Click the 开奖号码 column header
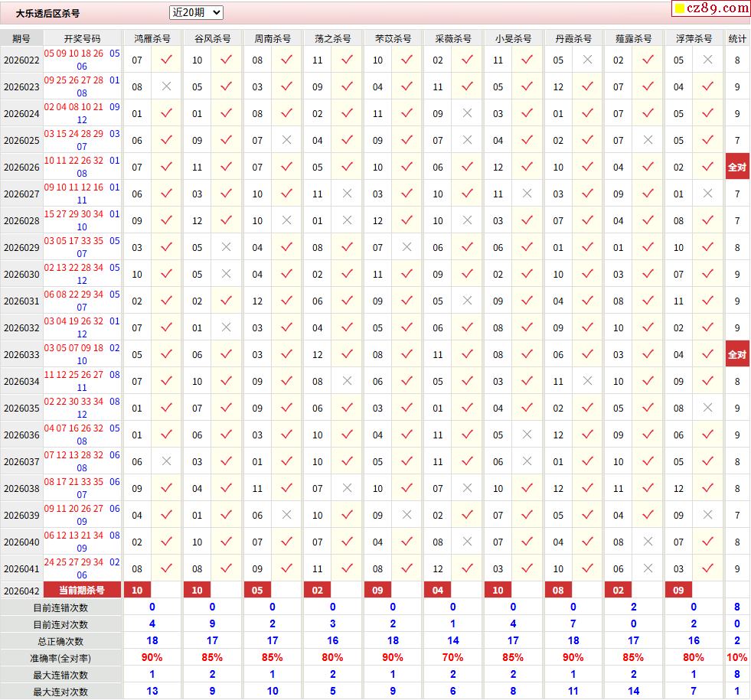 coord(82,38)
